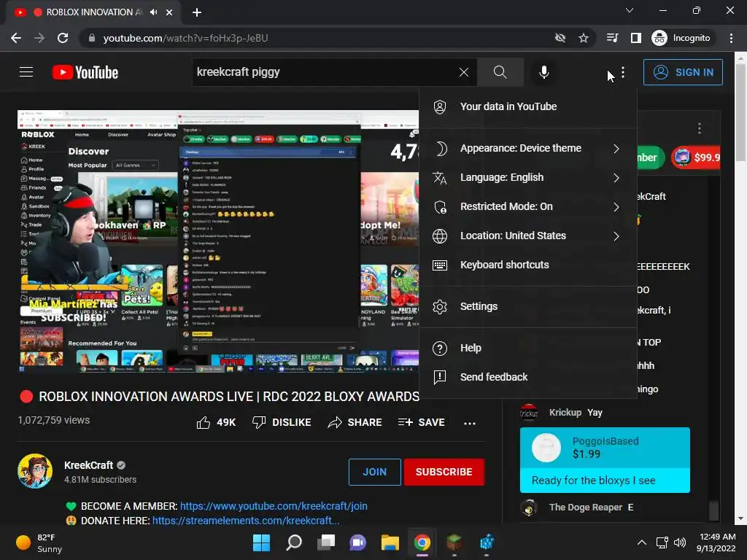747x560 pixels.
Task: Click SAVE to add to playlist
Action: tap(422, 422)
